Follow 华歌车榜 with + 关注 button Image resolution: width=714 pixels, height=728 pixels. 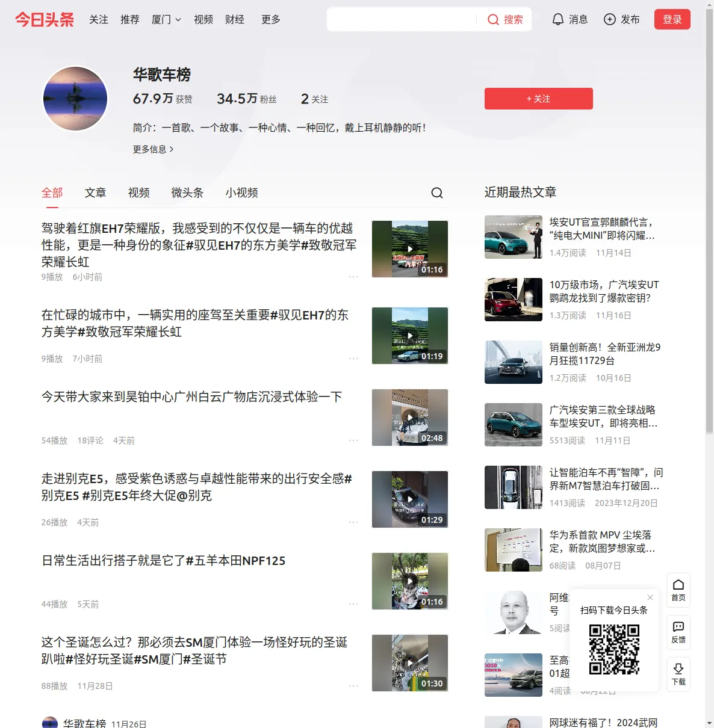539,99
